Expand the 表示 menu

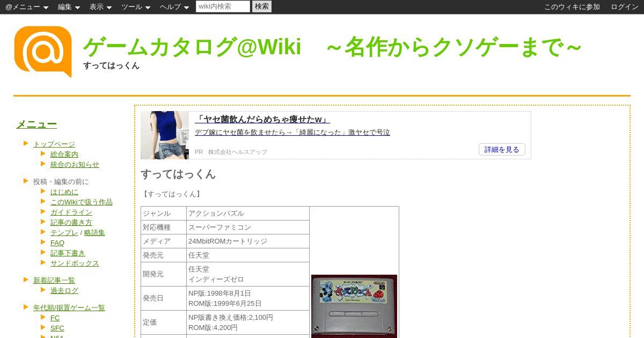100,7
